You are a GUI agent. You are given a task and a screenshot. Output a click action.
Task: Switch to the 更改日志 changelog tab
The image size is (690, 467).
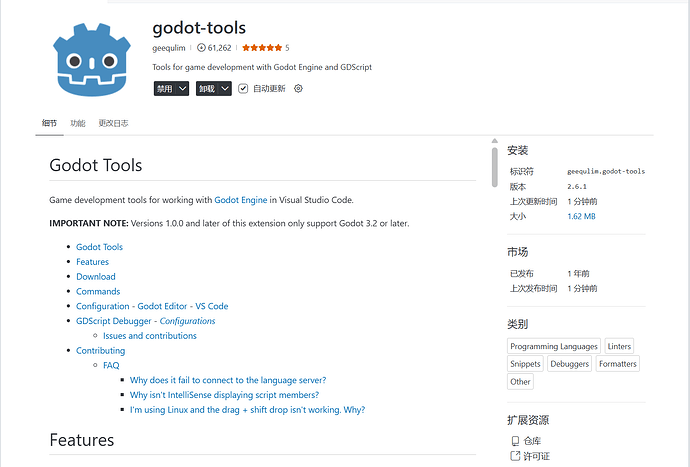tap(113, 123)
